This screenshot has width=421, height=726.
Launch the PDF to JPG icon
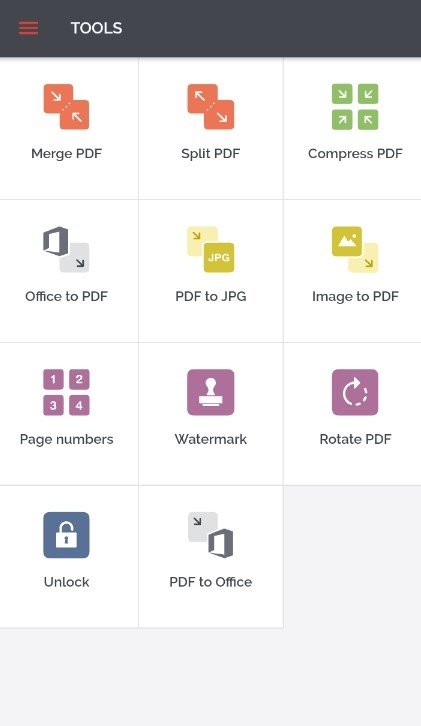pos(211,249)
